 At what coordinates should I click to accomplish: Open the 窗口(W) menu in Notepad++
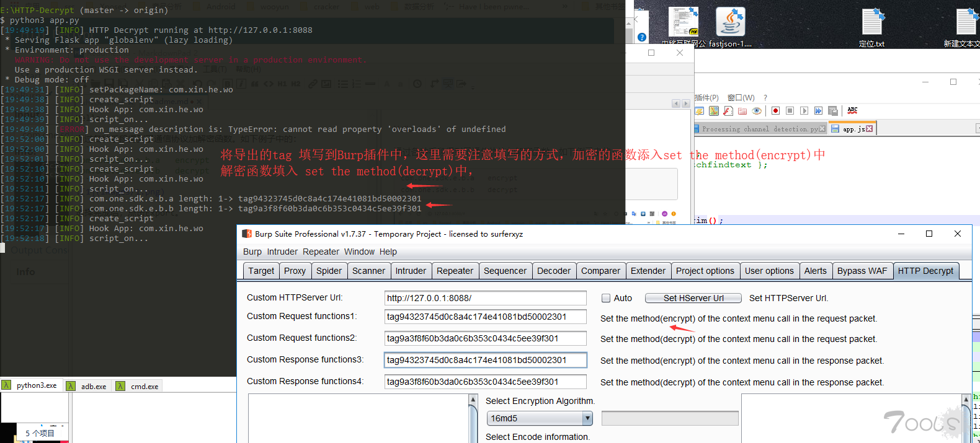point(741,98)
